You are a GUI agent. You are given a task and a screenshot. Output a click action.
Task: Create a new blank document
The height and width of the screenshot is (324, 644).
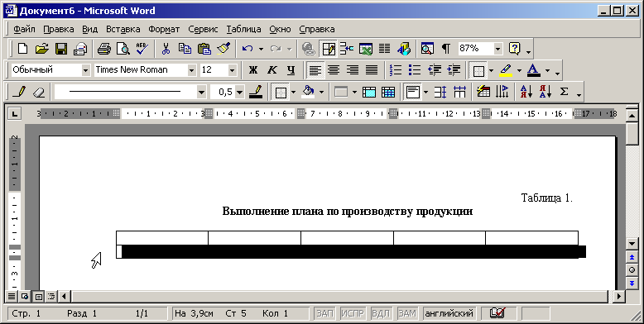22,50
